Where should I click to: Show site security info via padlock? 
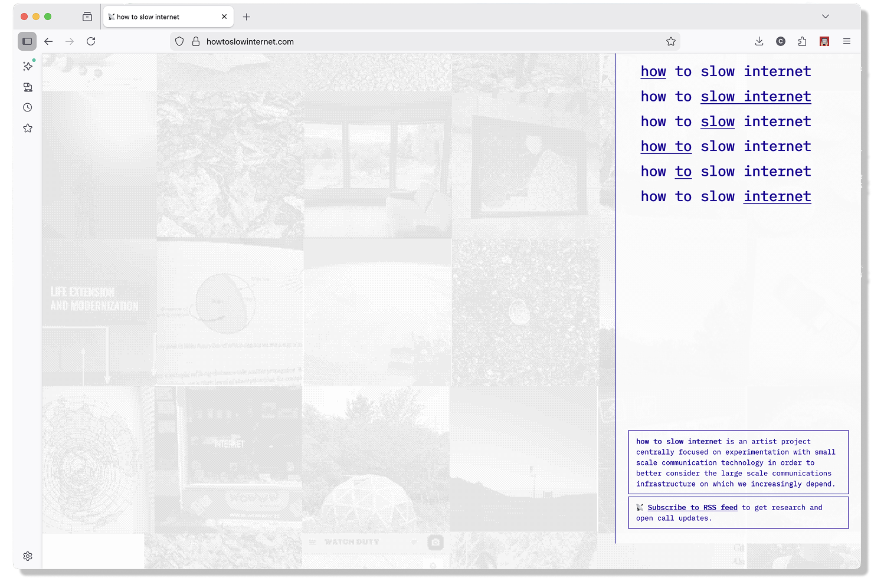[x=196, y=42]
